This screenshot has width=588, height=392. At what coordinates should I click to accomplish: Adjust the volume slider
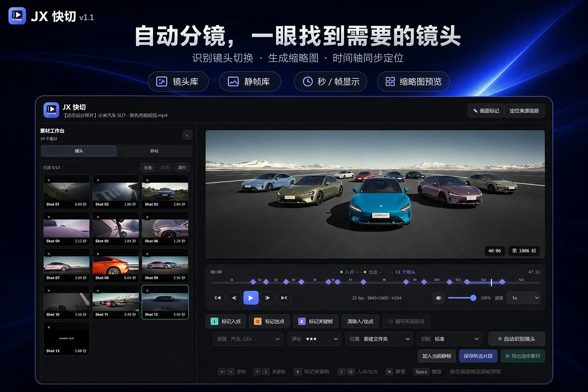click(462, 298)
